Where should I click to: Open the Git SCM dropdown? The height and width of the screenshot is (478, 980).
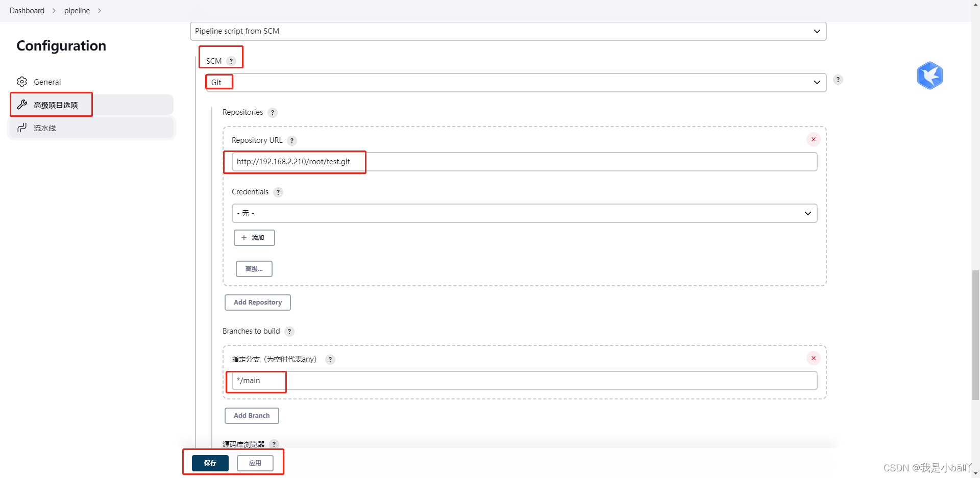pyautogui.click(x=516, y=83)
